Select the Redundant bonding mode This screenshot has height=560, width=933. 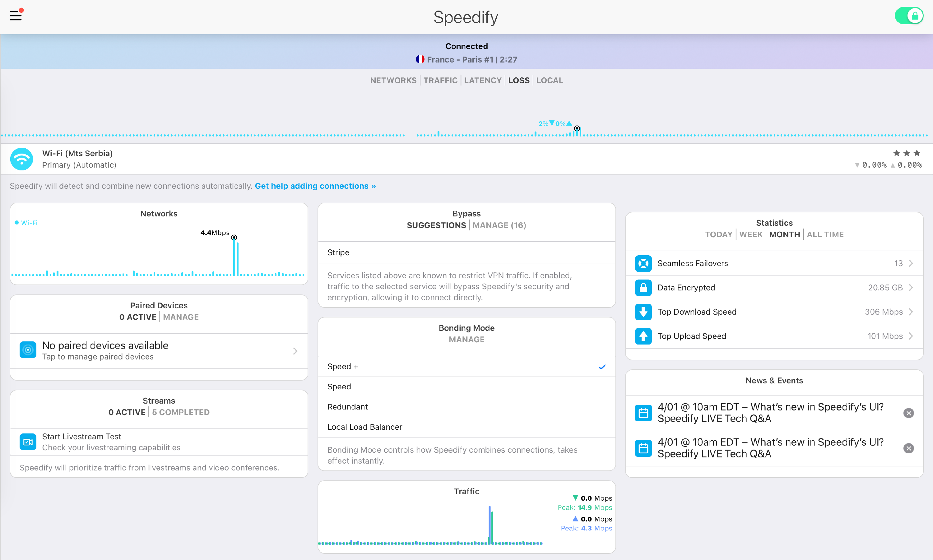[x=347, y=407]
